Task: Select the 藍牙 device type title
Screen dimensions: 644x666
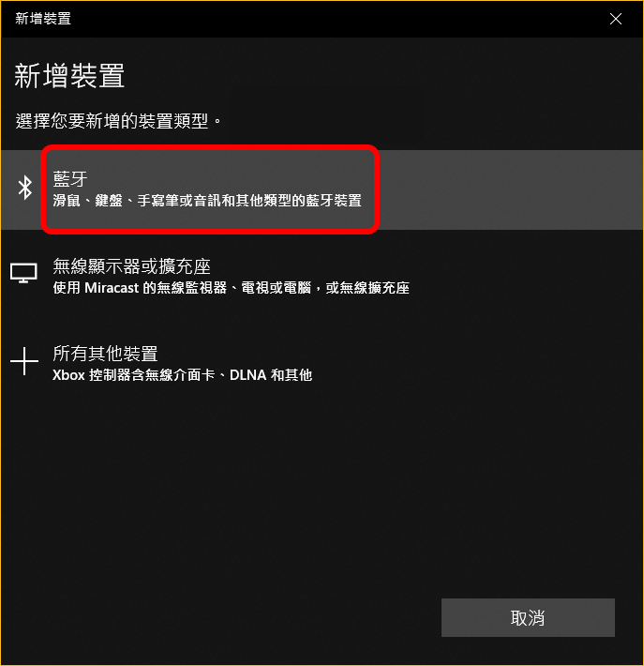Action: tap(70, 179)
